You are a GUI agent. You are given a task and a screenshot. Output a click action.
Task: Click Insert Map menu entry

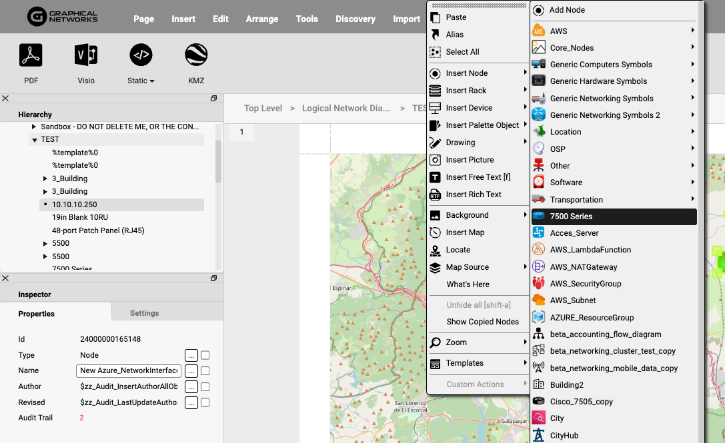(x=464, y=232)
